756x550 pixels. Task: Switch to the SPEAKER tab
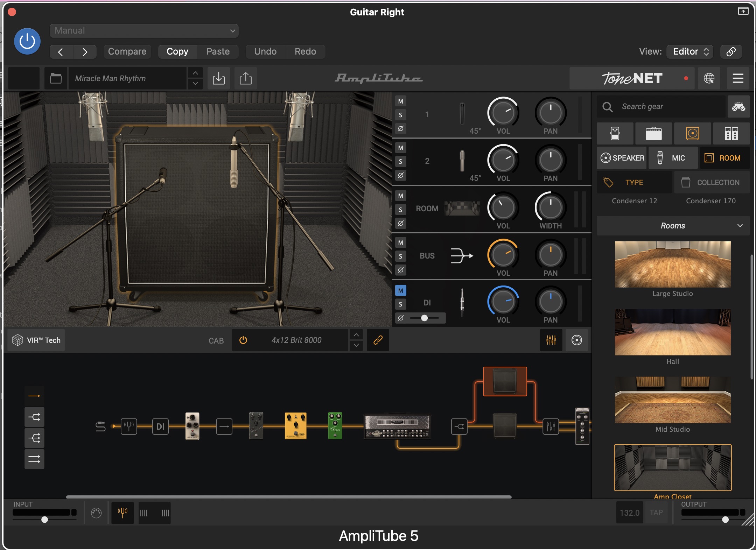point(622,158)
